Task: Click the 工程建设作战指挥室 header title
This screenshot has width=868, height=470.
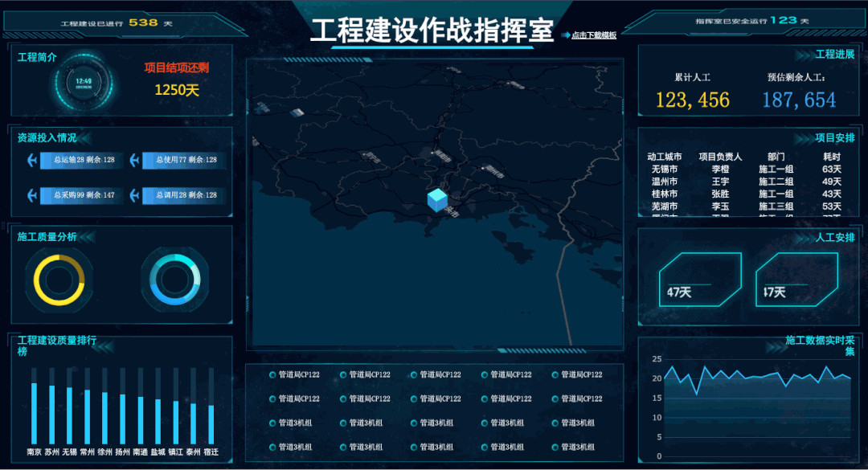Action: [434, 31]
